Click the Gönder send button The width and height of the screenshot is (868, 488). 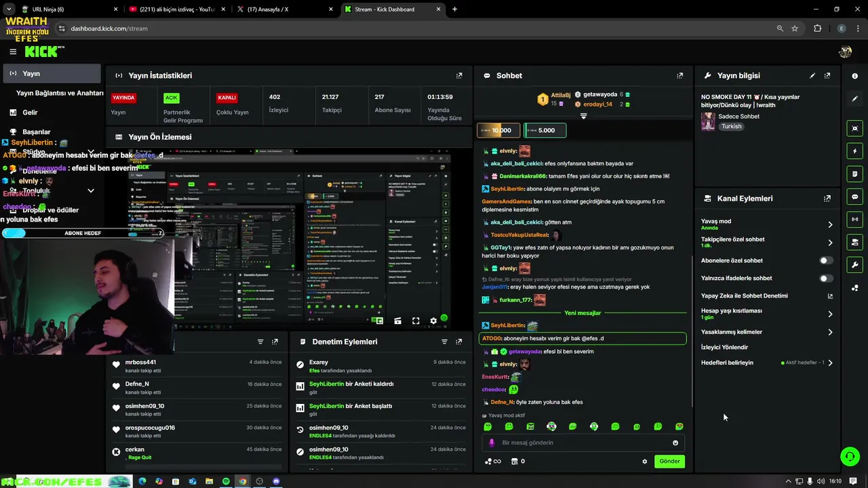pyautogui.click(x=669, y=462)
